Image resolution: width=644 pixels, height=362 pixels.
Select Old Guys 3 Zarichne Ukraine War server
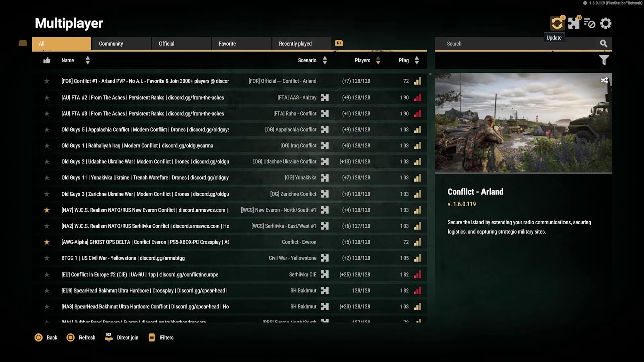pyautogui.click(x=229, y=194)
